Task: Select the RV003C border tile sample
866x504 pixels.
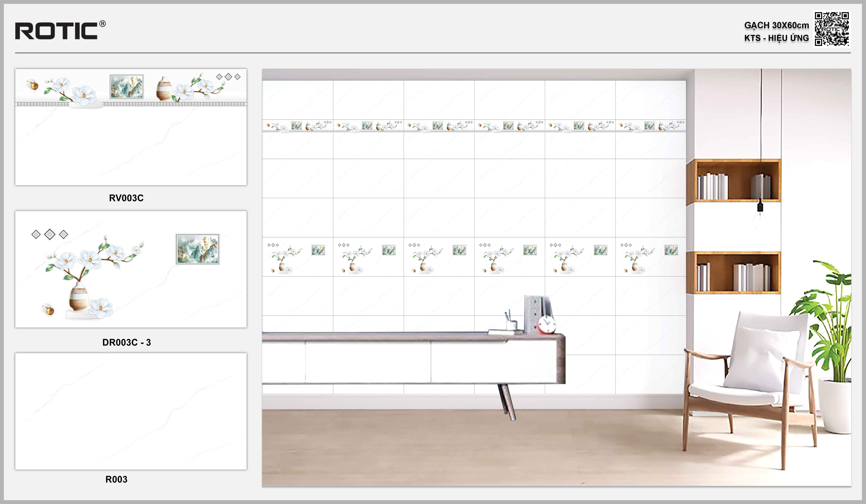Action: click(131, 127)
